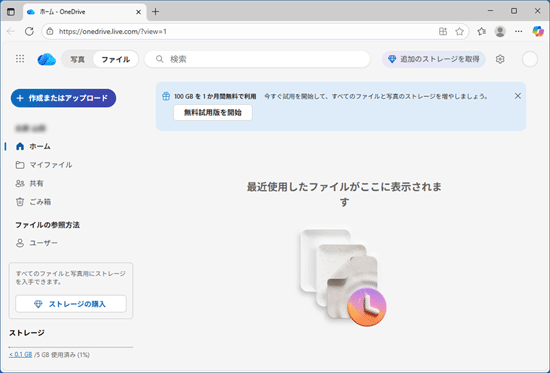This screenshot has height=373, width=550.
Task: Add page to favorites star icon
Action: 460,31
